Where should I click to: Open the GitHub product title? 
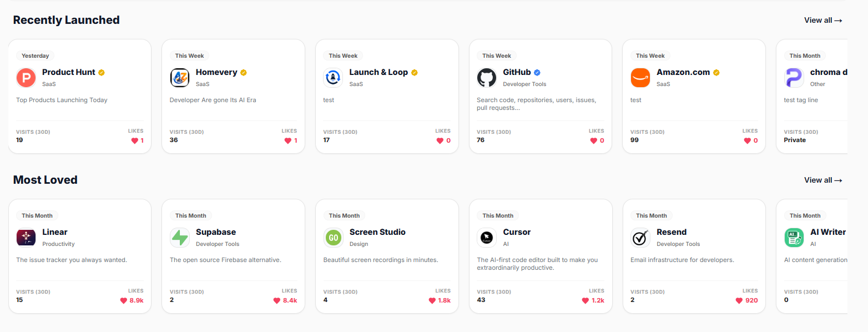tap(517, 72)
